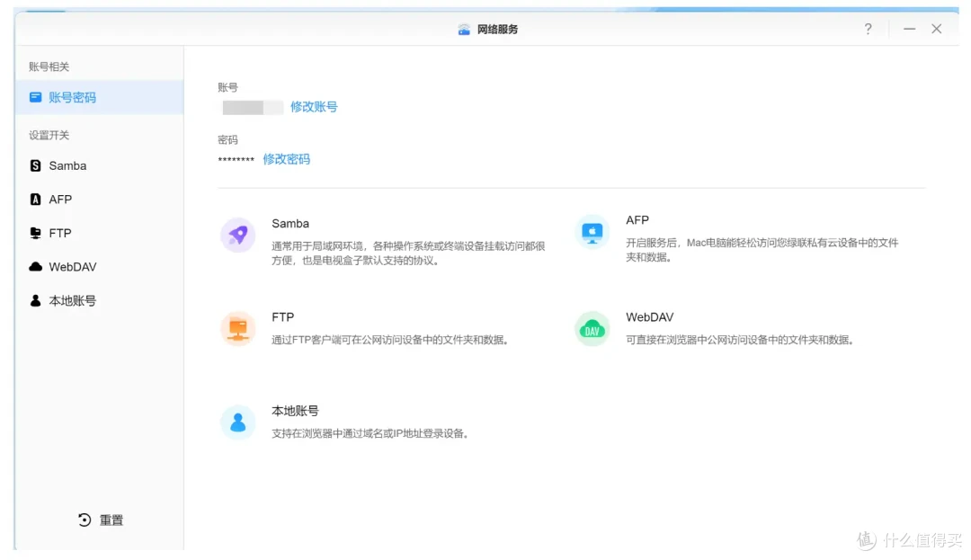Click the 网络服务 window title text
The height and width of the screenshot is (560, 971).
497,29
